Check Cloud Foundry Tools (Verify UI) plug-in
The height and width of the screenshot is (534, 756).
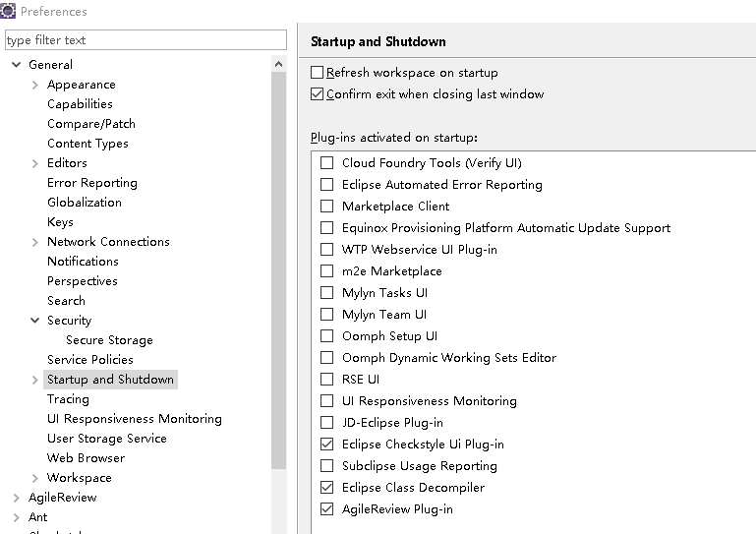(327, 163)
